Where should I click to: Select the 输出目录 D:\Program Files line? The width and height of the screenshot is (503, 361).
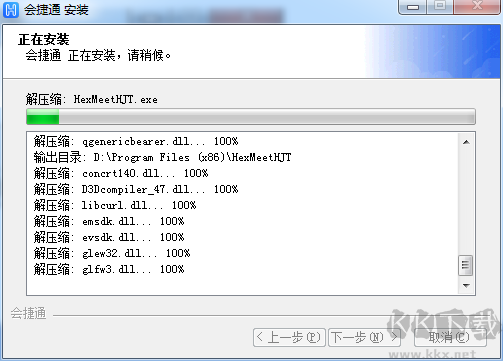pos(162,157)
